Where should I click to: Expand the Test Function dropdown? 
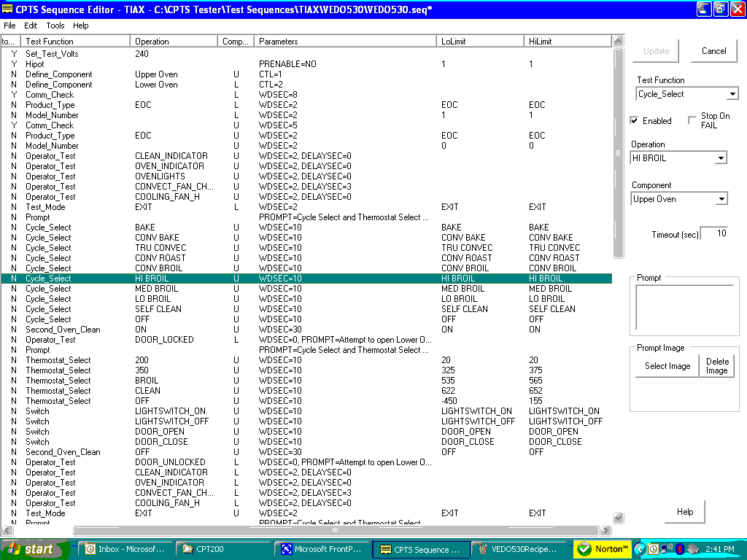pyautogui.click(x=732, y=94)
